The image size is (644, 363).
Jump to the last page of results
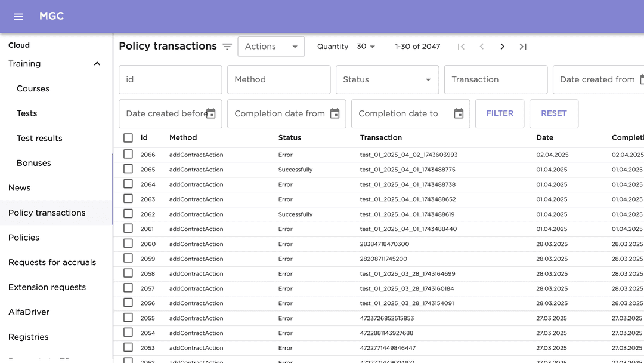pyautogui.click(x=523, y=47)
